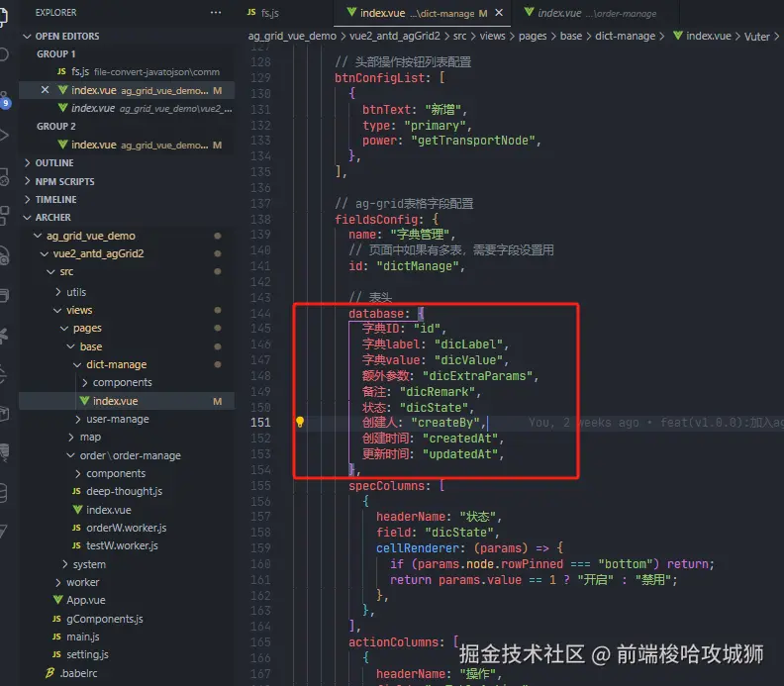Click the JS icon beside main.js

point(57,637)
